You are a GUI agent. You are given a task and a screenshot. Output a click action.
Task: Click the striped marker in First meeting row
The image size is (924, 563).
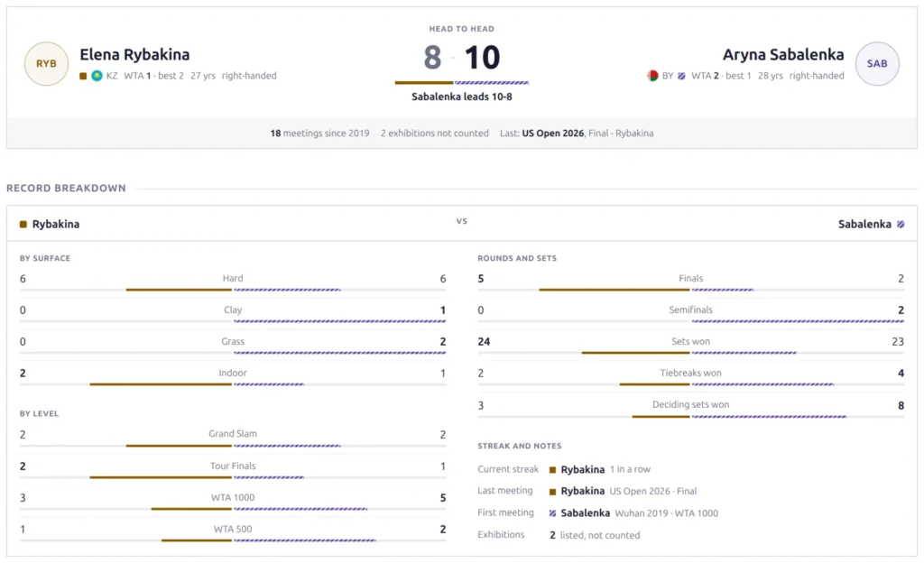click(x=552, y=513)
